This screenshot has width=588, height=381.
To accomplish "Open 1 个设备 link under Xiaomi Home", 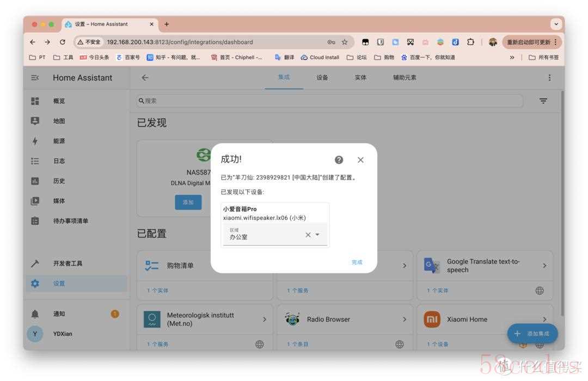I will 438,344.
